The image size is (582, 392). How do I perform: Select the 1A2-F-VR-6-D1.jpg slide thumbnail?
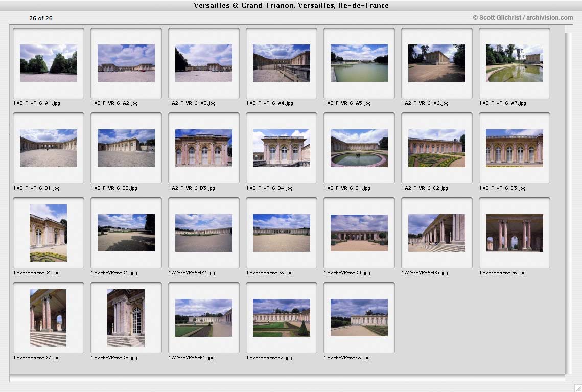point(126,233)
